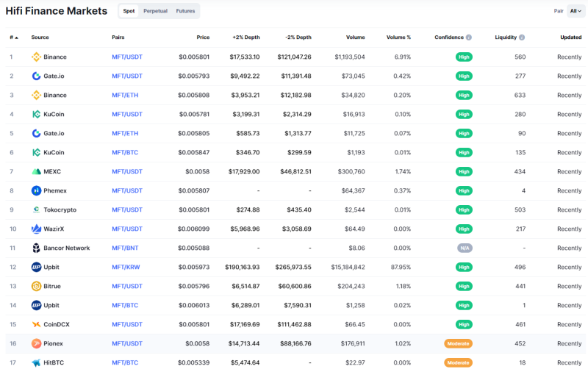The image size is (588, 369).
Task: Click the High confidence badge for MEXC
Action: click(464, 172)
